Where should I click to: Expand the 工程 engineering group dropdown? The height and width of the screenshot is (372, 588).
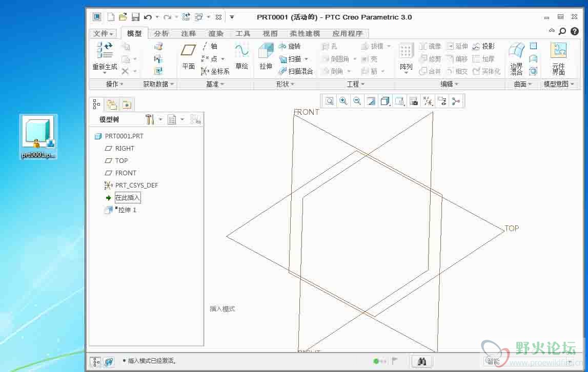(x=355, y=84)
